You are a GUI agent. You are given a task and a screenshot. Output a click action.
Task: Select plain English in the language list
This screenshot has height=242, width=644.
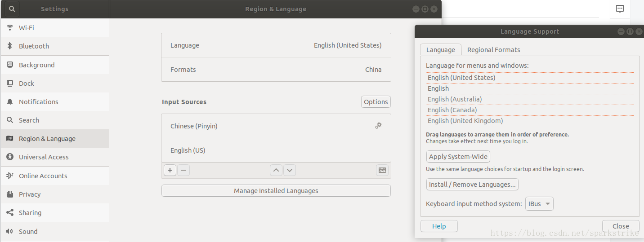530,88
